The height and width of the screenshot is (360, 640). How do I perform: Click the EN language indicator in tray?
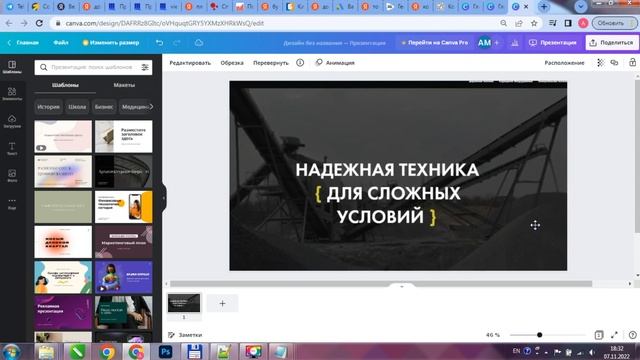point(516,351)
